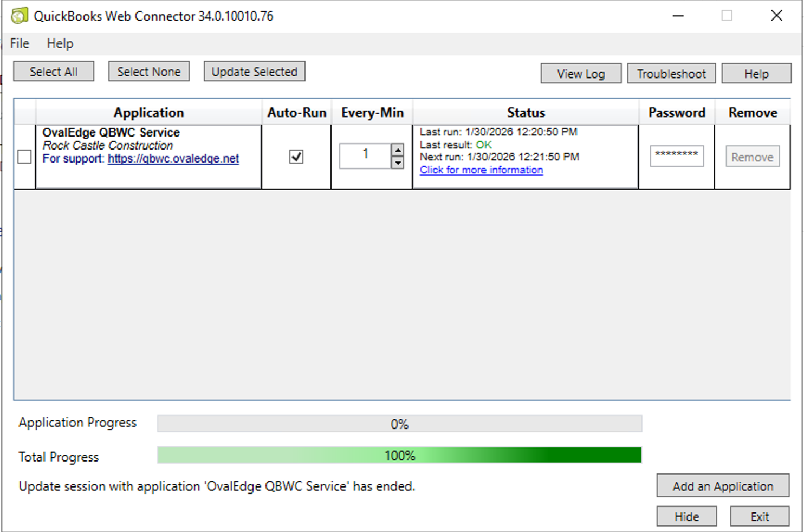Click the Remove column header
The width and height of the screenshot is (804, 532).
pyautogui.click(x=753, y=112)
